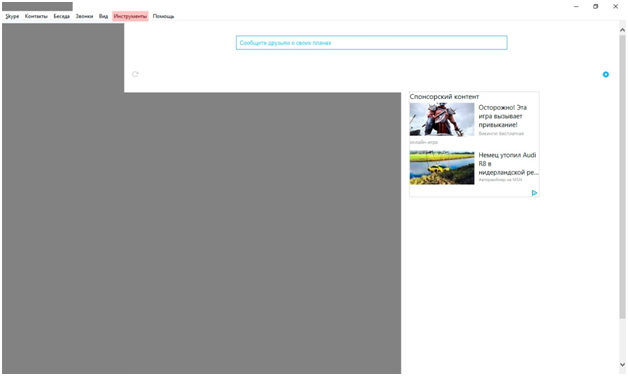Open the Skype menu
The image size is (628, 376).
coord(12,16)
